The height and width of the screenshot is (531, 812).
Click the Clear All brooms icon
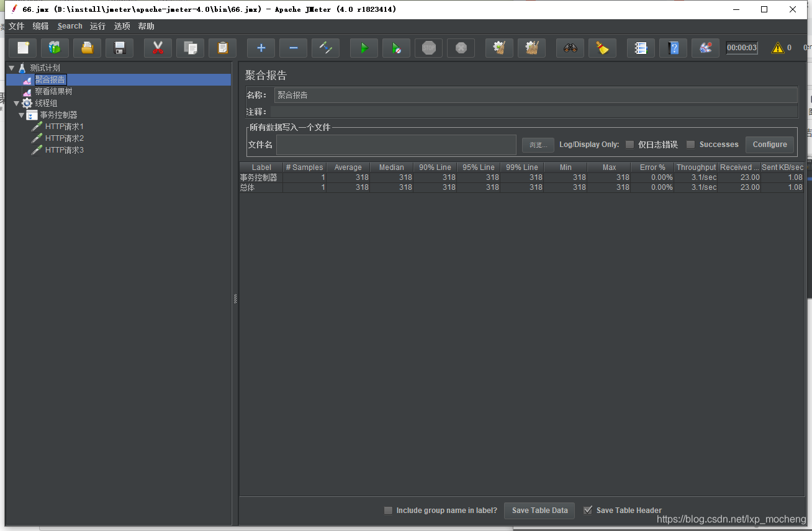pyautogui.click(x=532, y=48)
